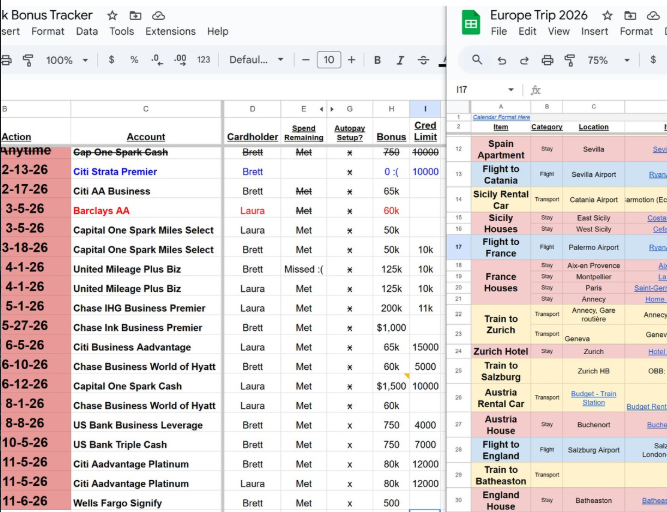This screenshot has width=667, height=512.
Task: Check cloud save status in Bonus Tracker
Action: 158,16
